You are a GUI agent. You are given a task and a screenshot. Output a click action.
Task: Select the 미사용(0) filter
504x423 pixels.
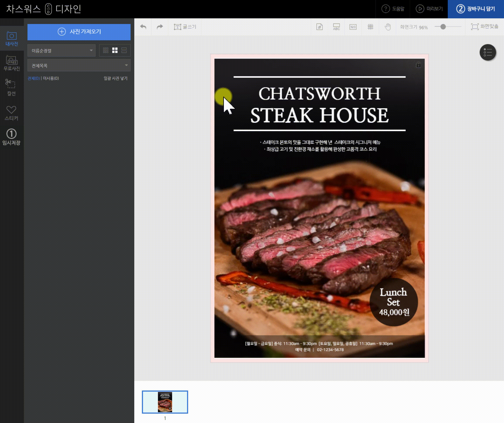tap(51, 78)
